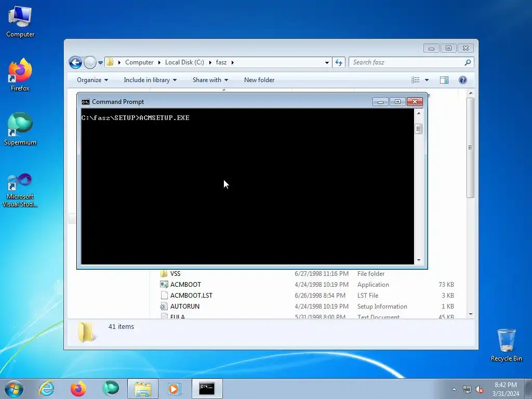Open Microsoft Visual Studio desktop shortcut
The width and height of the screenshot is (532, 399).
tap(20, 190)
